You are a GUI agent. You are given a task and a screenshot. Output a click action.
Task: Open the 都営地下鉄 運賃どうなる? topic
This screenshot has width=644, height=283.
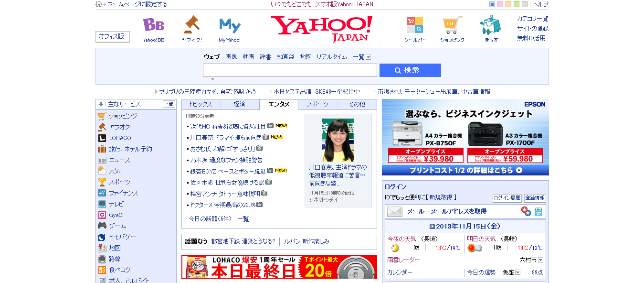(243, 241)
